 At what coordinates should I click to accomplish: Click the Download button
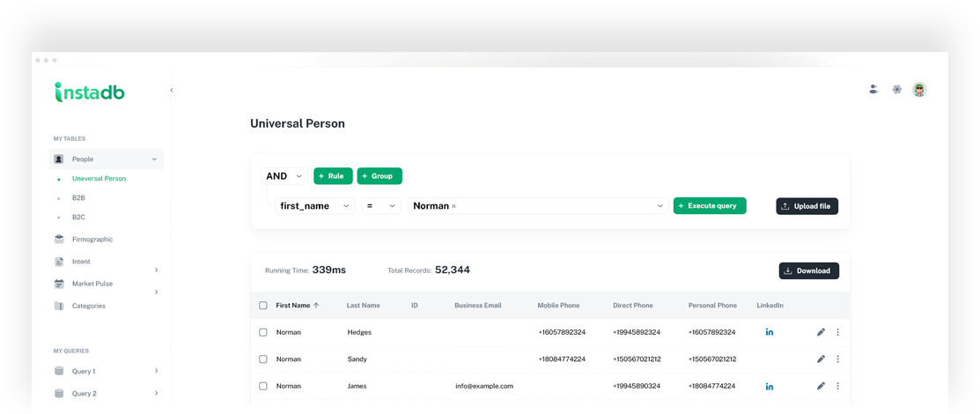807,270
